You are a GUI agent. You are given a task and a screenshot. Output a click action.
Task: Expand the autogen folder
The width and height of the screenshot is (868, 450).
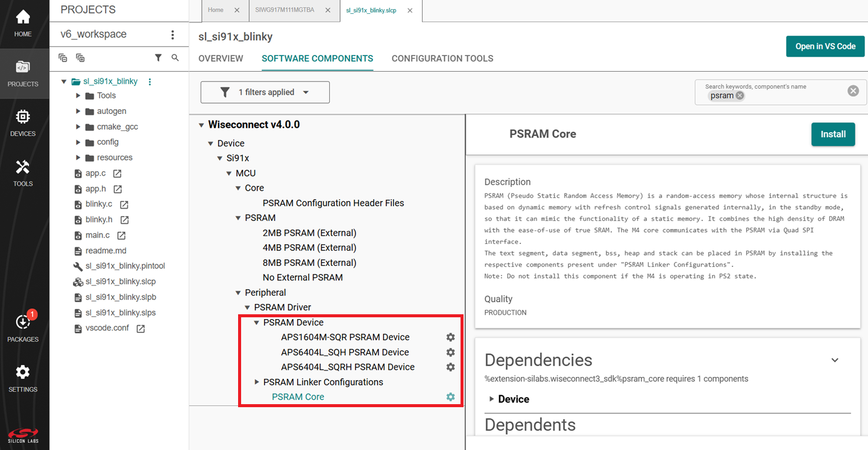[x=78, y=111]
